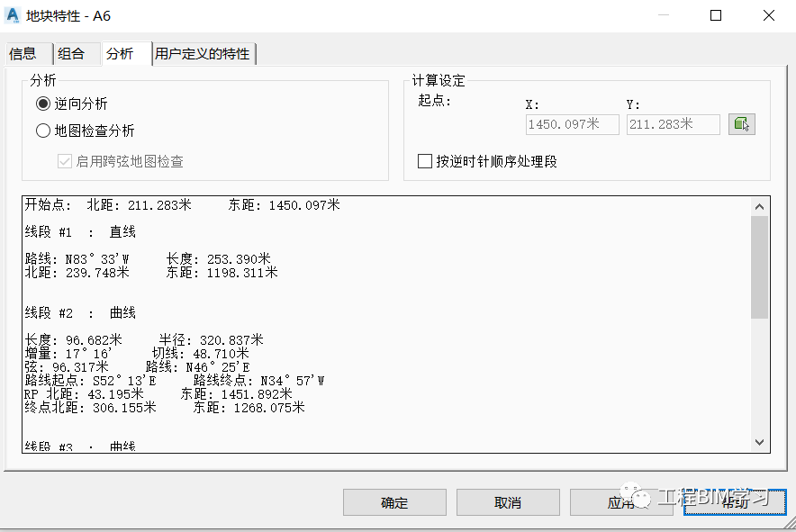Click the 帮助 button

click(735, 502)
